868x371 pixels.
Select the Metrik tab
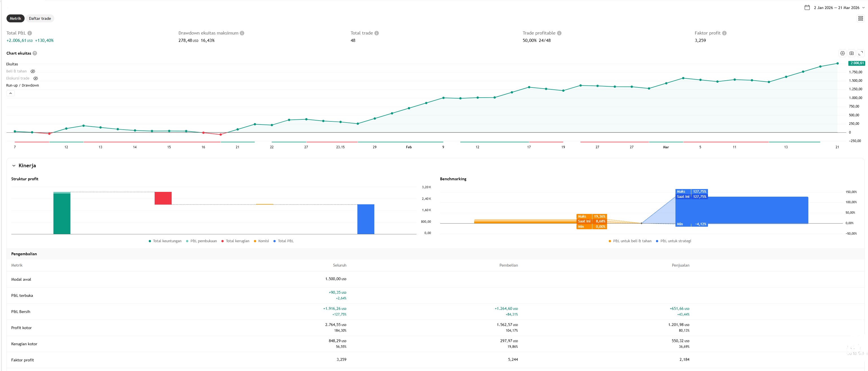pos(15,19)
